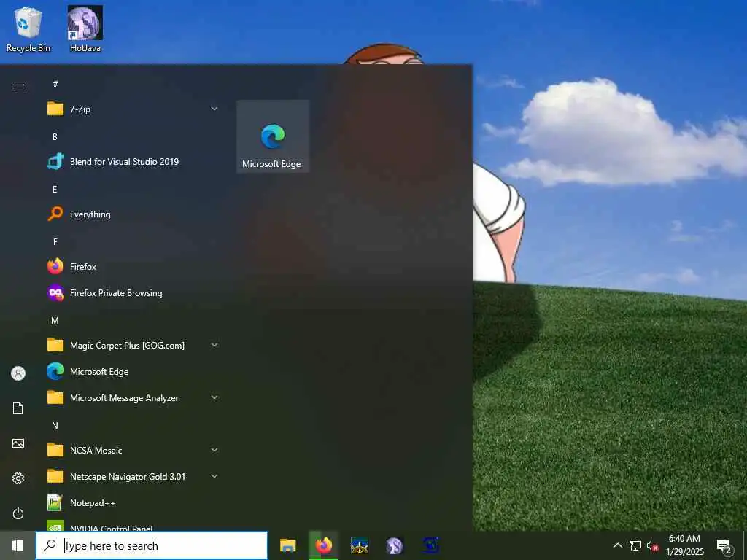Open Settings gear in Start sidebar
Image resolution: width=747 pixels, height=560 pixels.
click(18, 478)
